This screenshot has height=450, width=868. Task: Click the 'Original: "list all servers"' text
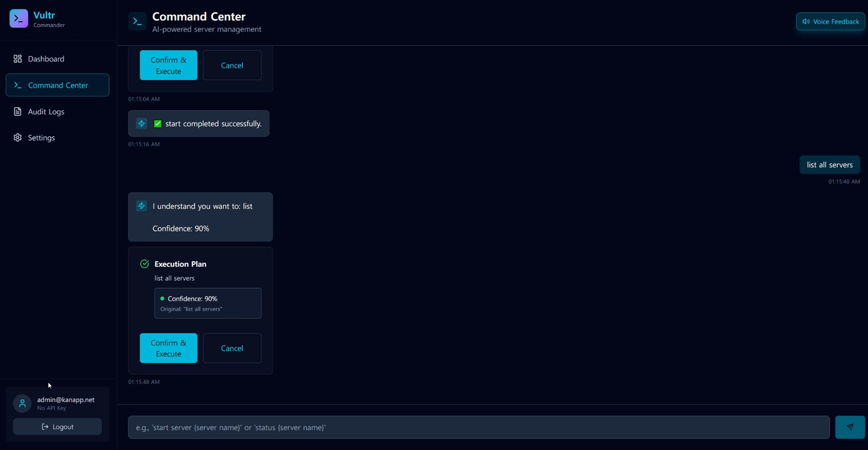pyautogui.click(x=191, y=309)
